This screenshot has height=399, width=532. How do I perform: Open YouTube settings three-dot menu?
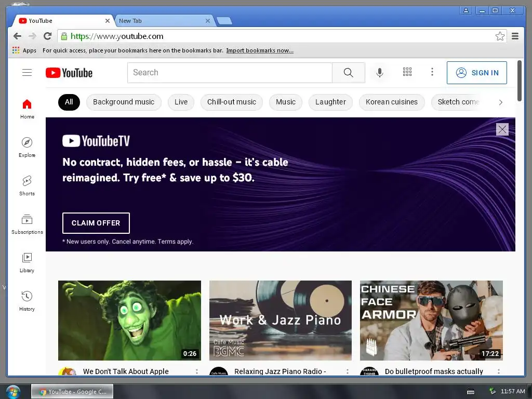click(x=432, y=72)
